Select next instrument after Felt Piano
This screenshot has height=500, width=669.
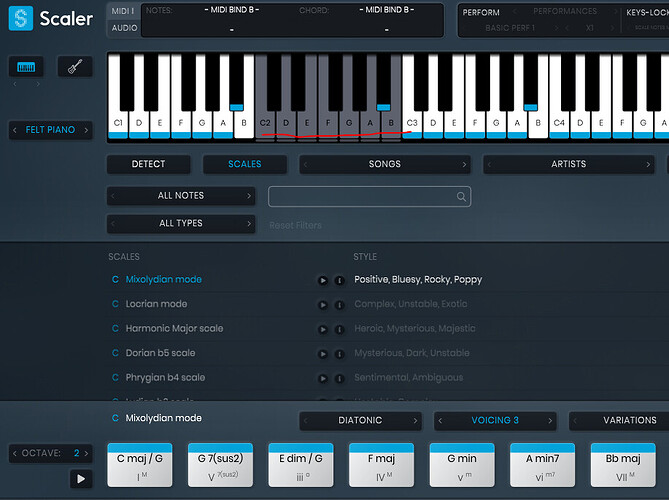(86, 130)
